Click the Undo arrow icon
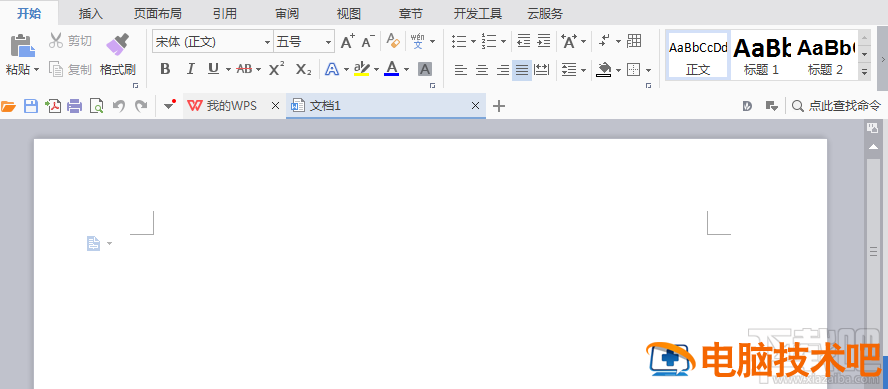This screenshot has height=389, width=888. coord(118,106)
